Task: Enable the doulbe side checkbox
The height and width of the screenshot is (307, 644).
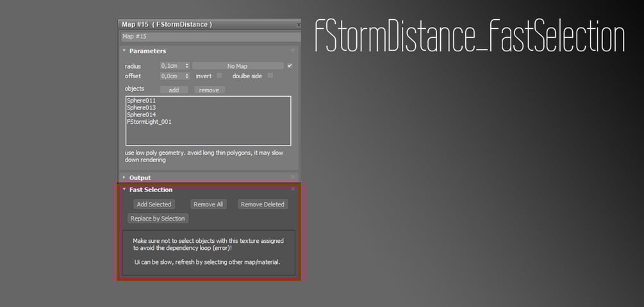Action: [270, 76]
